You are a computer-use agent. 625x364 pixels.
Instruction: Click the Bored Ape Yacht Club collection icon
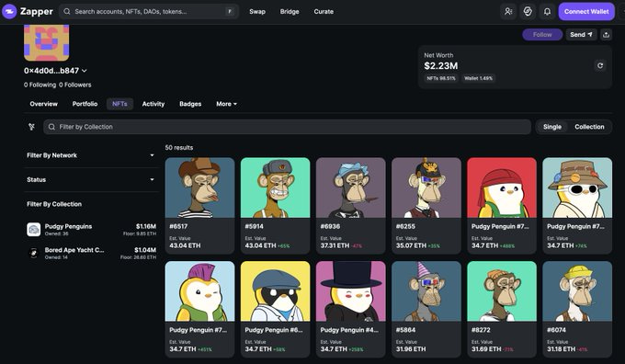[33, 253]
